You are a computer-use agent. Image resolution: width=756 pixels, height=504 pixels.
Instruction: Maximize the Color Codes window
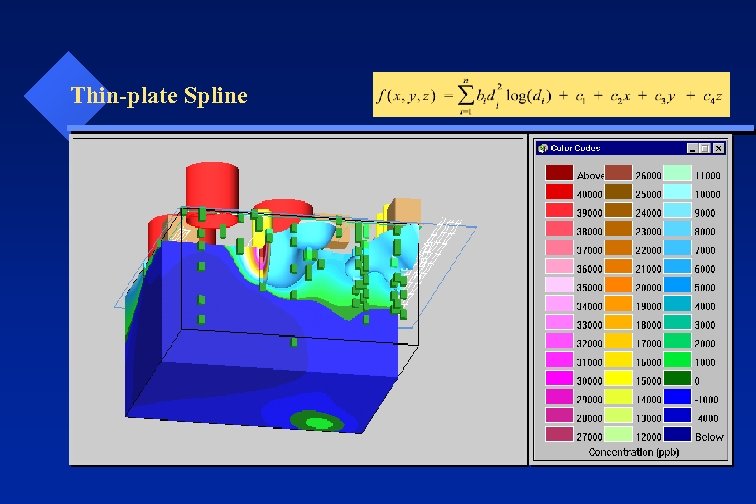pos(705,149)
